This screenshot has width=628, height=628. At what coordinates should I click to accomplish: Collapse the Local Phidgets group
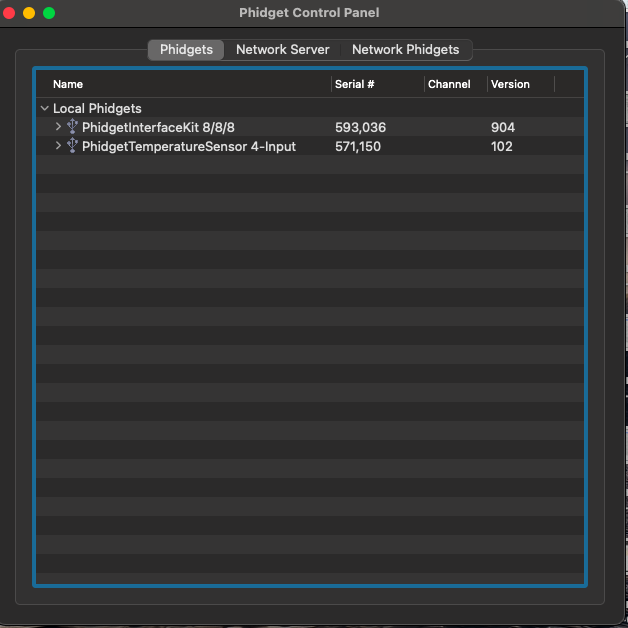tap(45, 108)
